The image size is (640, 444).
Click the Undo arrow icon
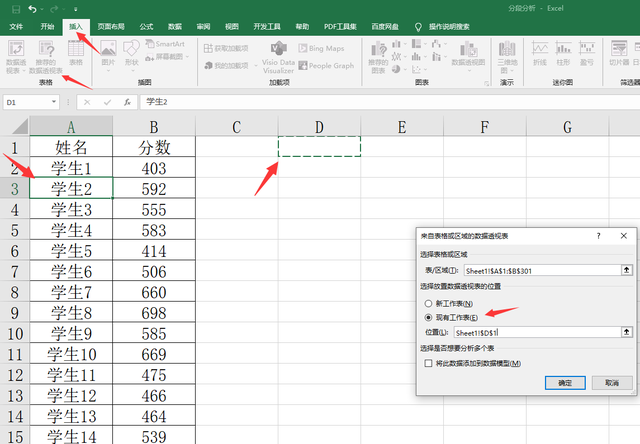coord(32,9)
